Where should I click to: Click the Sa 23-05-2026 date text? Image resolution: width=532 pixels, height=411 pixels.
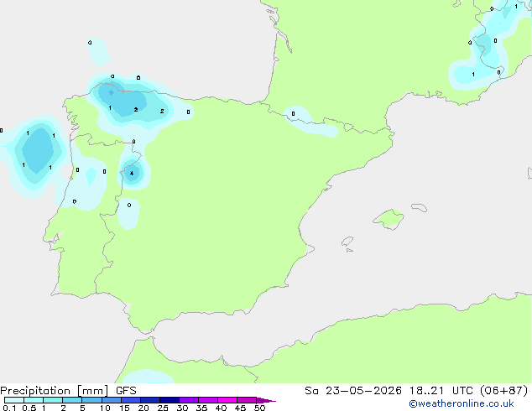click(x=353, y=391)
